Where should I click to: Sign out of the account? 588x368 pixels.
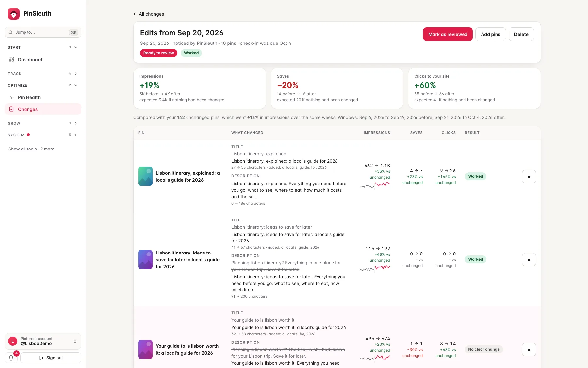[x=51, y=358]
